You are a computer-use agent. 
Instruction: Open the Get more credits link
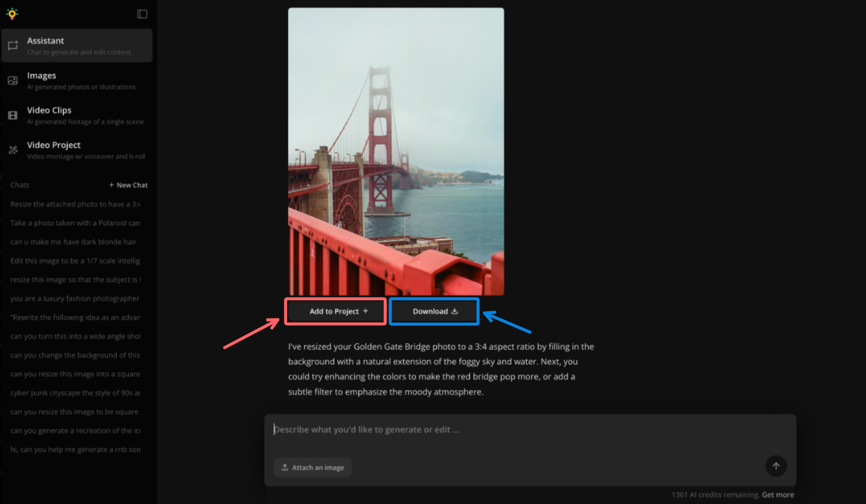click(778, 494)
